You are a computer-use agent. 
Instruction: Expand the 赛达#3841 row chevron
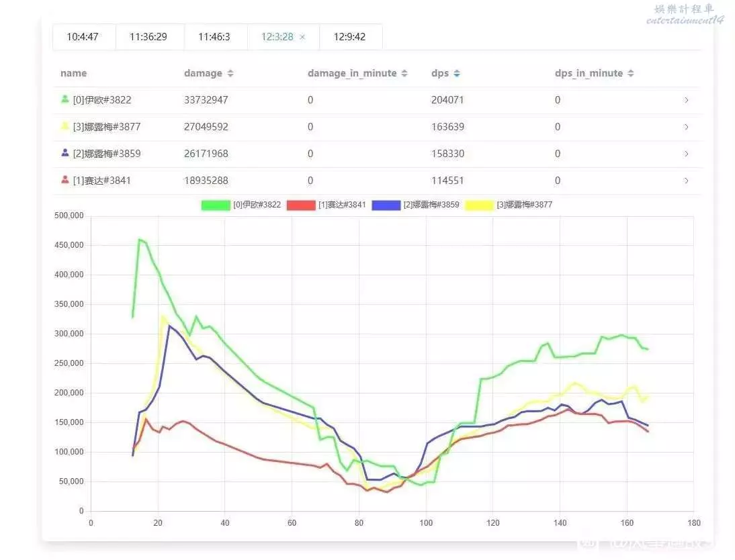(686, 181)
